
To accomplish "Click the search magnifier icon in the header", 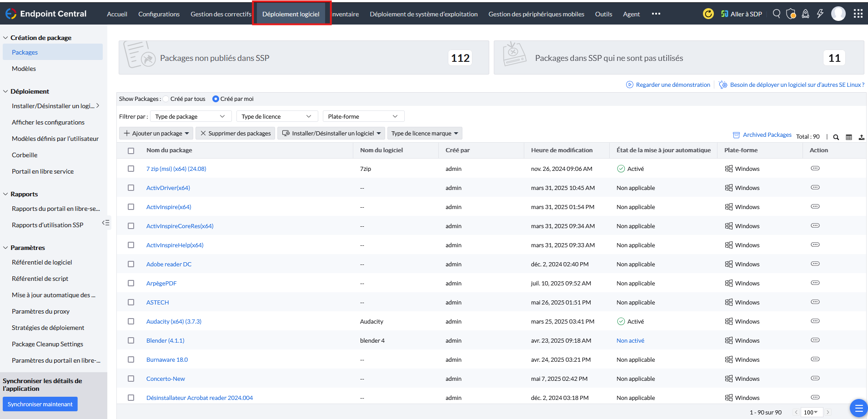I will point(777,14).
